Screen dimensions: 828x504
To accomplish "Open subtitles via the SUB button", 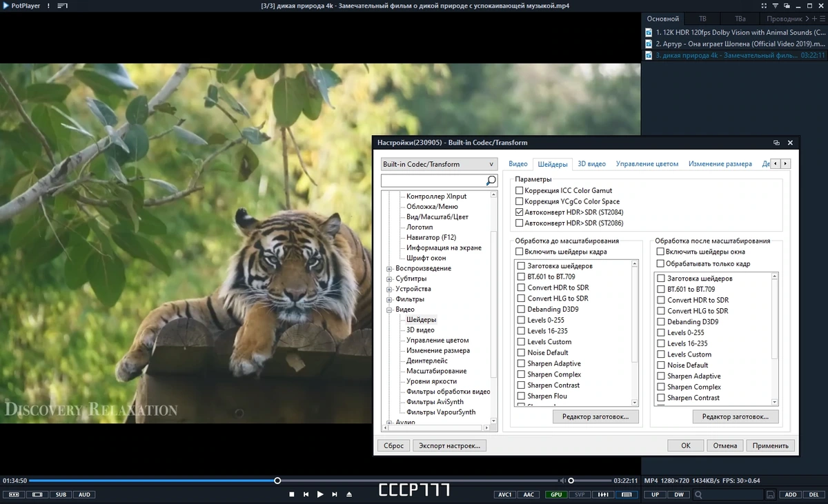I will tap(61, 494).
